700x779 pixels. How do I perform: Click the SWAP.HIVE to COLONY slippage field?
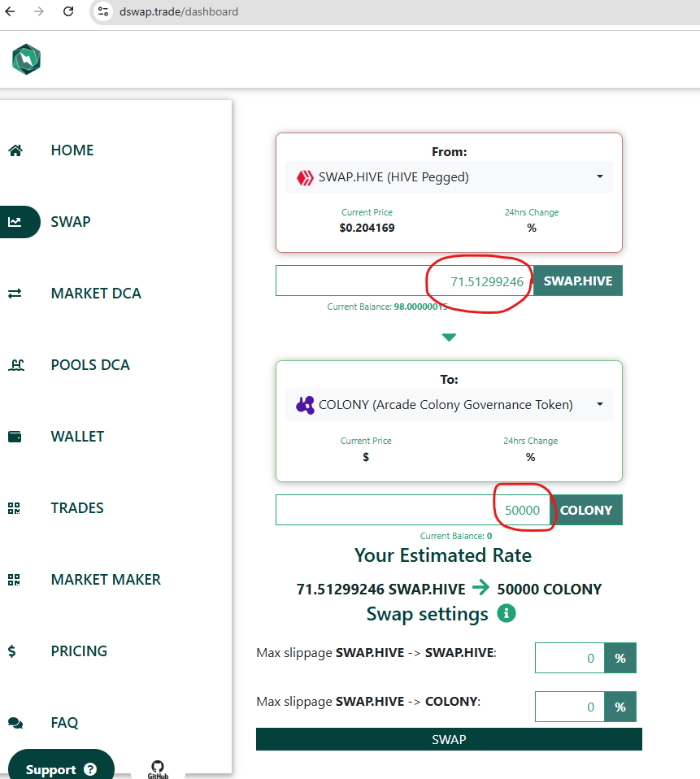(x=570, y=707)
